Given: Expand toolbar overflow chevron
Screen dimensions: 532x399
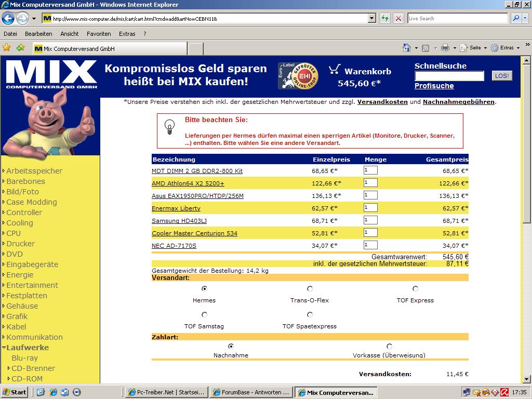Looking at the screenshot, I should coord(527,45).
